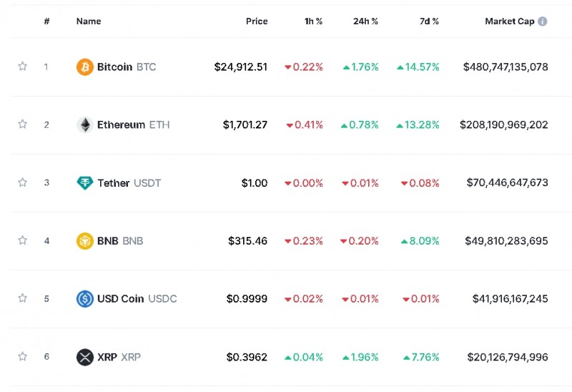This screenshot has width=572, height=392.
Task: Add BNB to watchlist via star
Action: tap(22, 240)
